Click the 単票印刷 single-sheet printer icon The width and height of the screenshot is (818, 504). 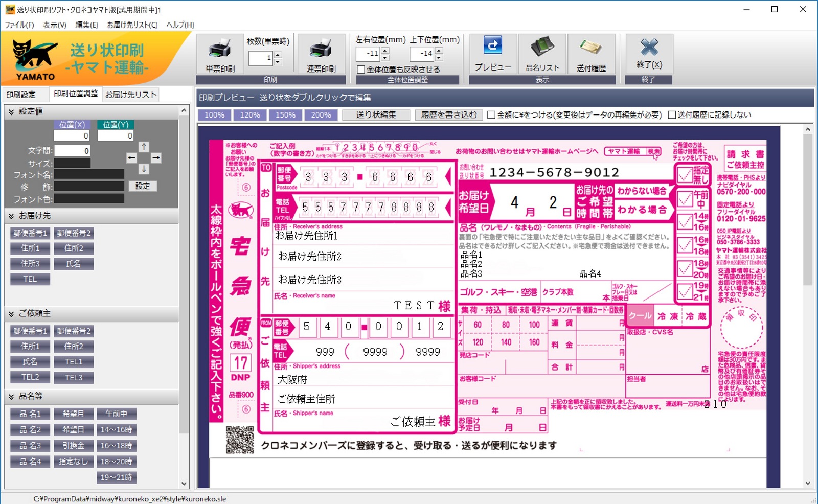click(x=220, y=54)
